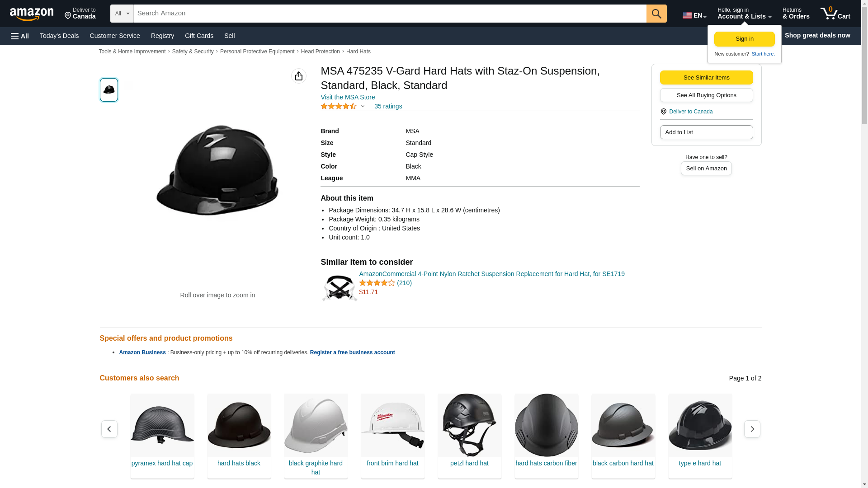Screen dimensions: 868x488
Task: Expand star ratings breakdown popover arrow
Action: [363, 106]
